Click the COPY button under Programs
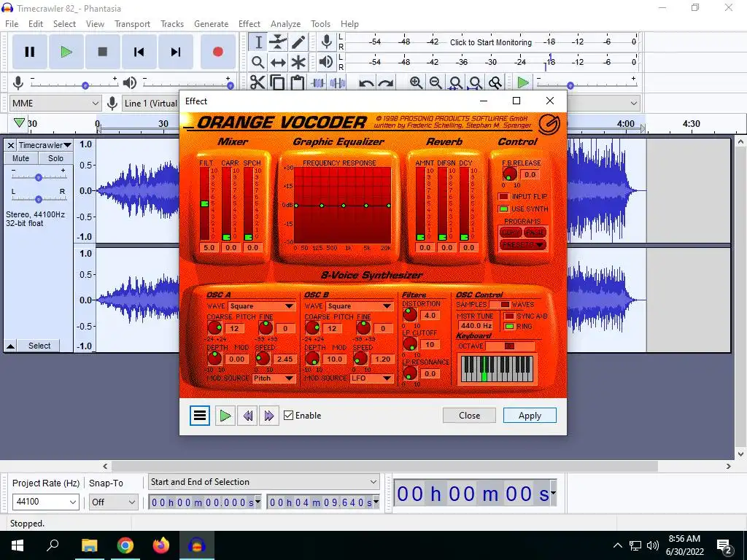 tap(511, 233)
